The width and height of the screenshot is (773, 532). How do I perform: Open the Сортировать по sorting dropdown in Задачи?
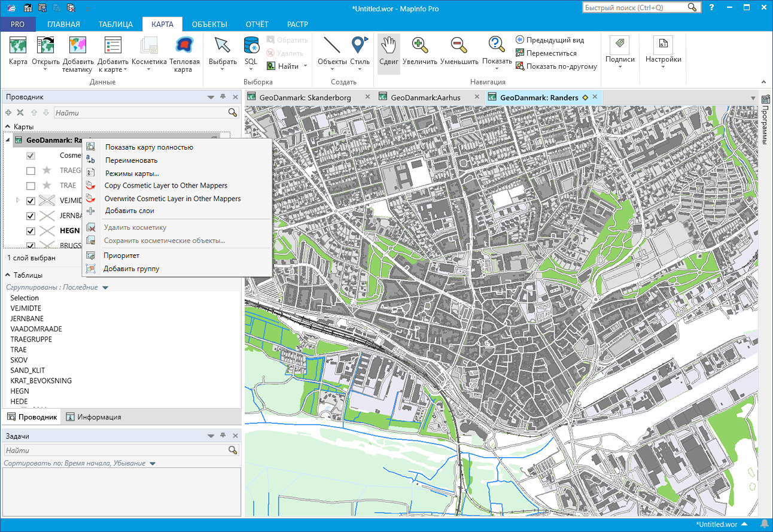(152, 464)
